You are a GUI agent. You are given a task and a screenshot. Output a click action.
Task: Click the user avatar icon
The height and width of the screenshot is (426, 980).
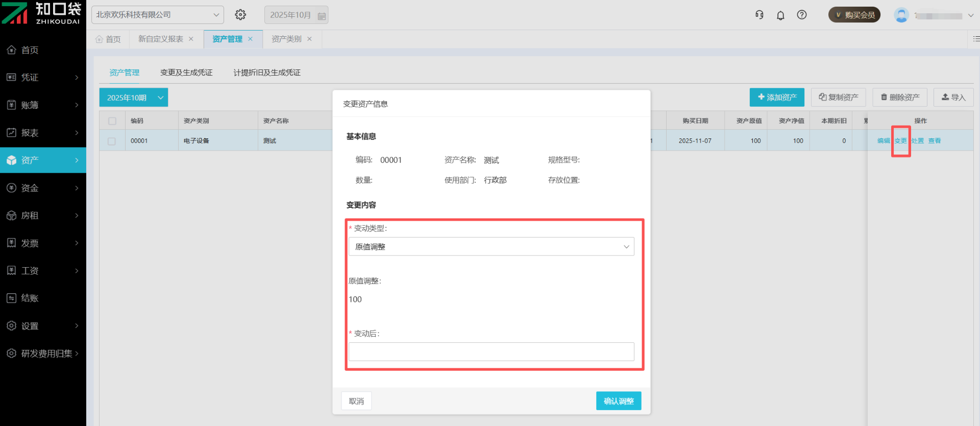pyautogui.click(x=901, y=15)
